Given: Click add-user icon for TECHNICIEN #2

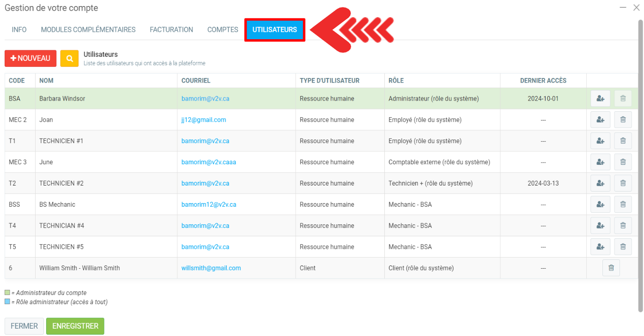Looking at the screenshot, I should (x=600, y=184).
